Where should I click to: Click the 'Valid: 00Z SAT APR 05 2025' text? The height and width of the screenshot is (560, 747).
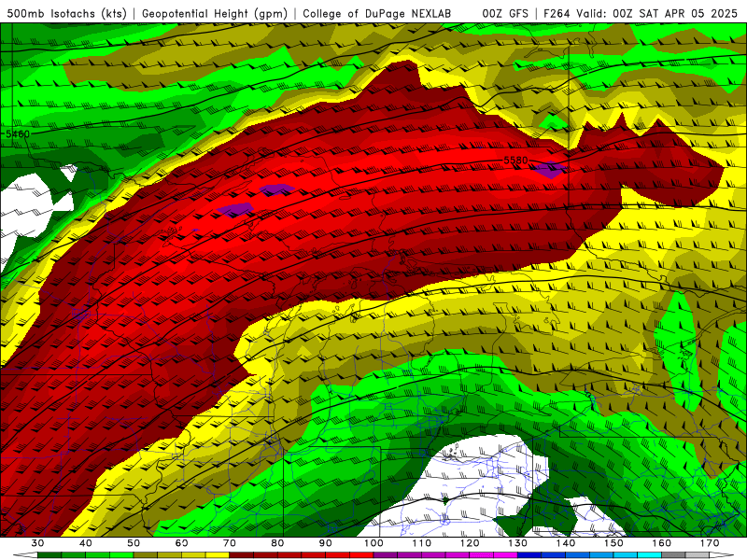656,14
